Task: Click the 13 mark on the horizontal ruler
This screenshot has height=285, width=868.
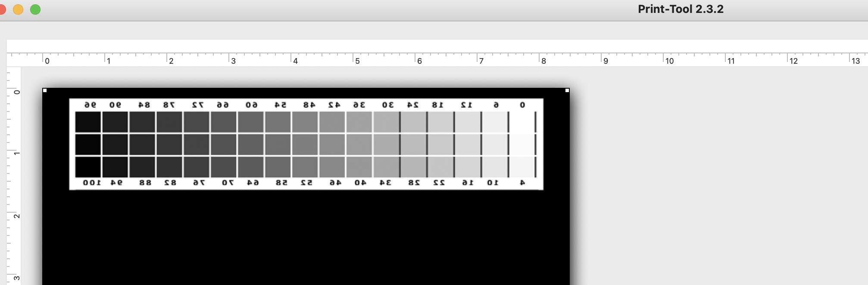Action: coord(856,61)
